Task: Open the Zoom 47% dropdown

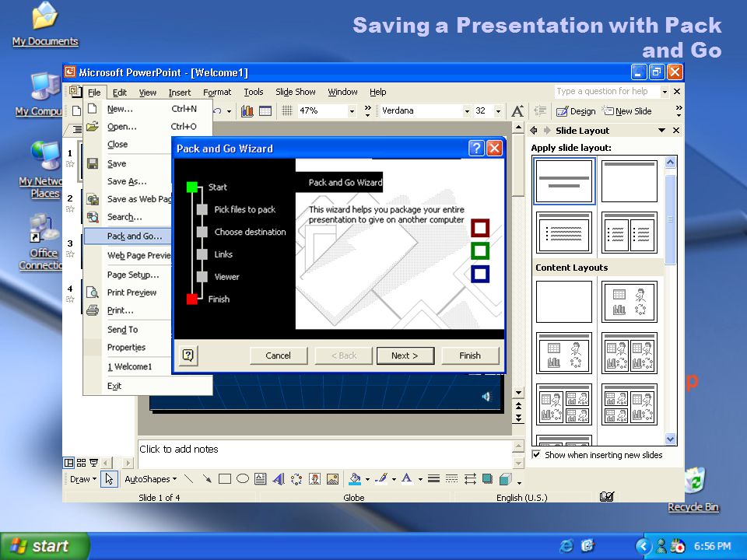Action: [x=352, y=111]
